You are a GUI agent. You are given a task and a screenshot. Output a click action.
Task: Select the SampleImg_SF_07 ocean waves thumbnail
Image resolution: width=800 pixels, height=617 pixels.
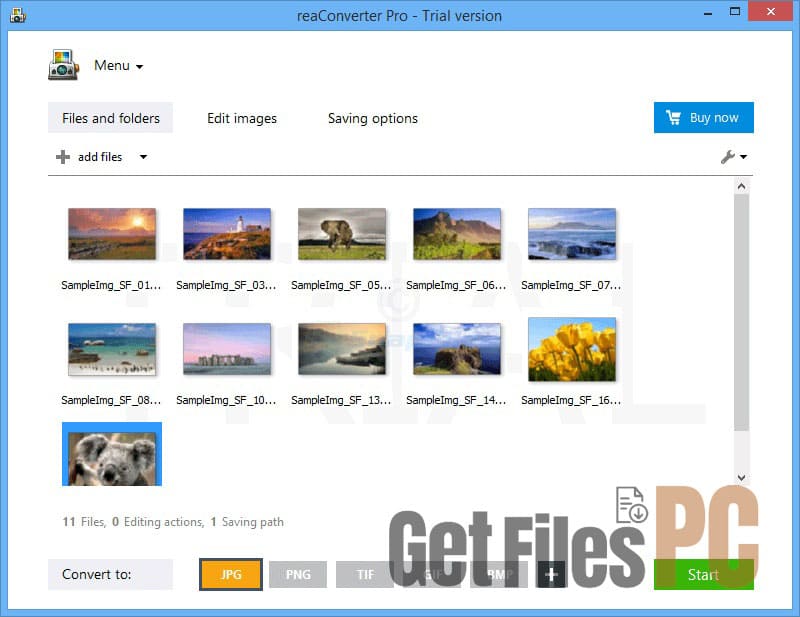coord(572,234)
